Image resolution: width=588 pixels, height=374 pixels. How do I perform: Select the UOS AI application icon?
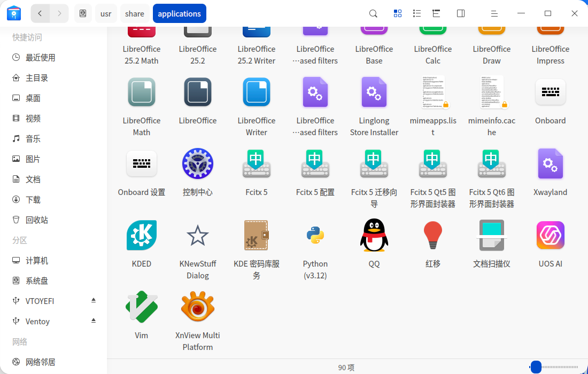pos(550,235)
